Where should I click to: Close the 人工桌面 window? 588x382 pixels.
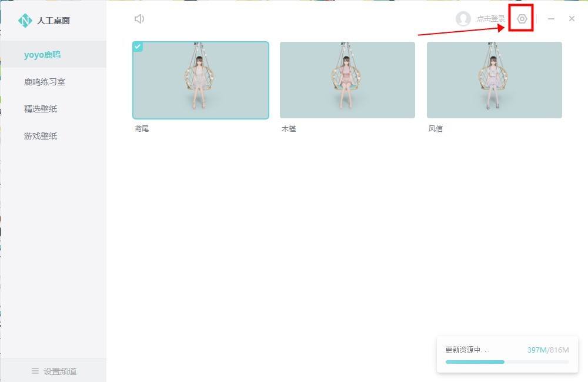[572, 19]
